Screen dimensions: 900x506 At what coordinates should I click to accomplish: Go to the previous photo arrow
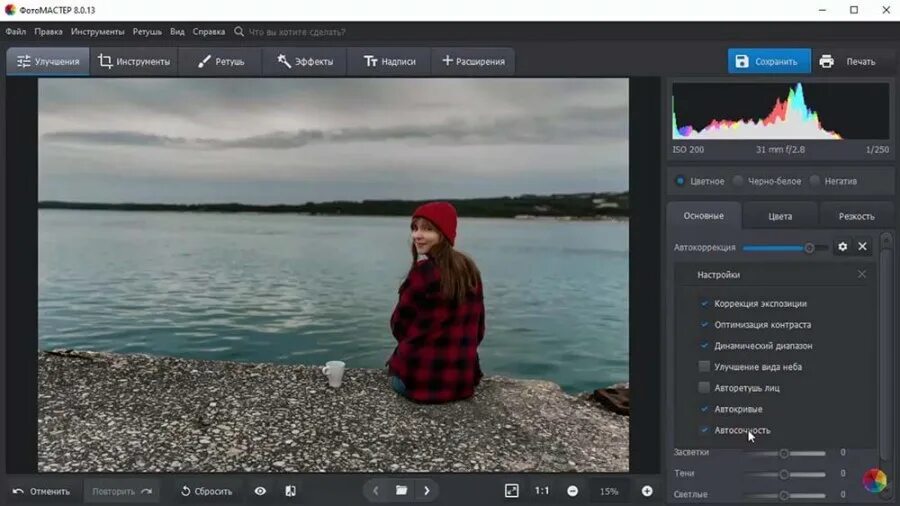tap(376, 491)
